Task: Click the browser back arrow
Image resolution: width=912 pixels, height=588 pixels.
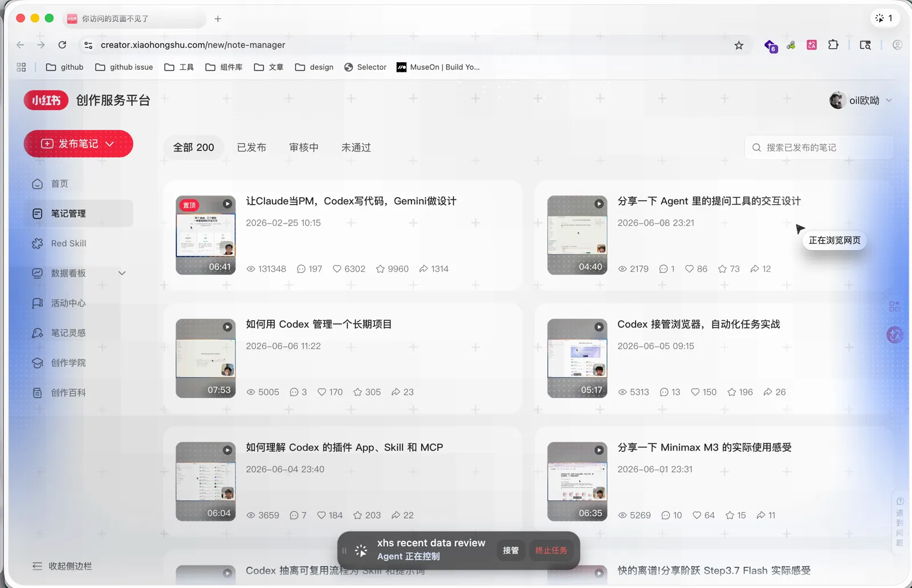Action: 21,45
